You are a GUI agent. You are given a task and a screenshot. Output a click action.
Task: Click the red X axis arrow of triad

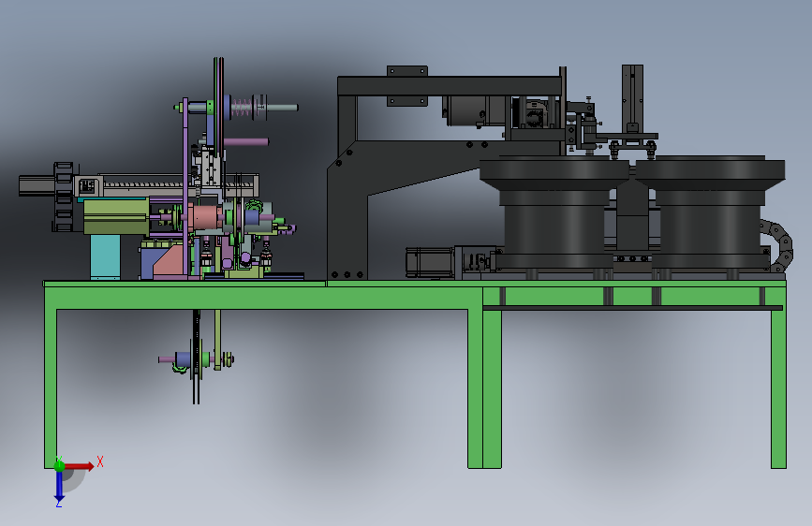pos(81,466)
